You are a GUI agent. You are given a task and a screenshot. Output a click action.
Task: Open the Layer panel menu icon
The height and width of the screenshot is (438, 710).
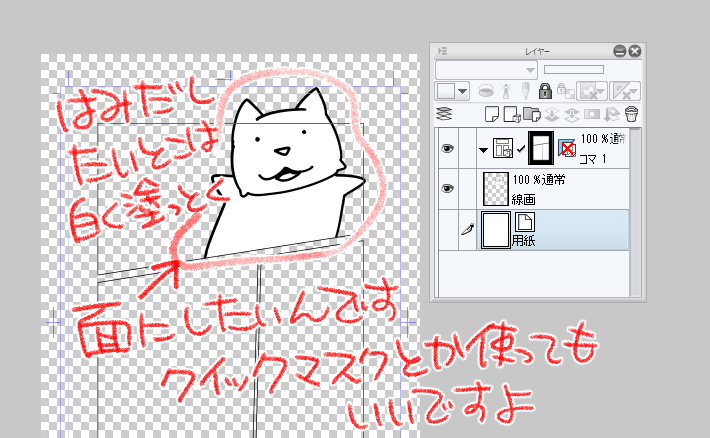442,51
